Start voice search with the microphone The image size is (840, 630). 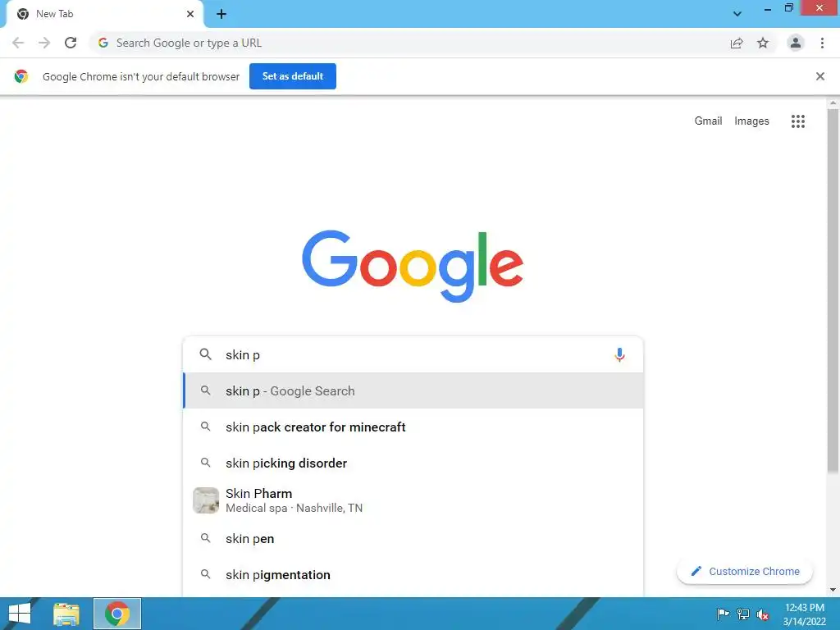click(x=619, y=354)
